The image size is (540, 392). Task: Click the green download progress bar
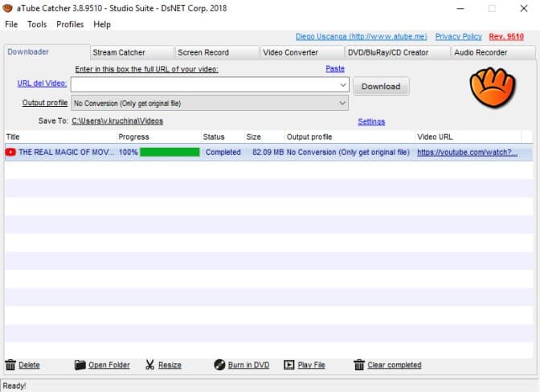(170, 152)
